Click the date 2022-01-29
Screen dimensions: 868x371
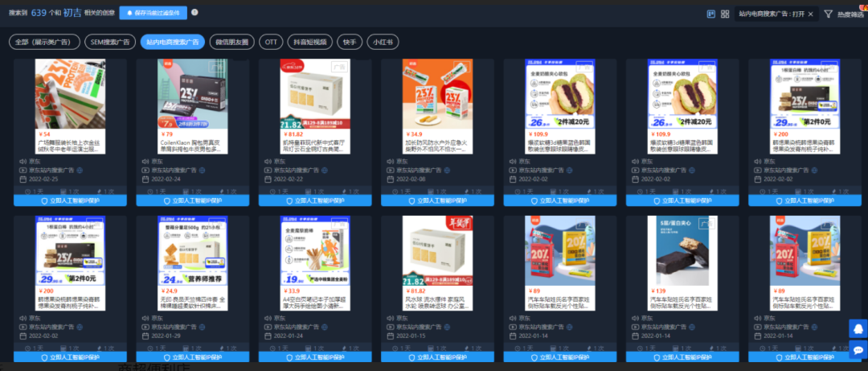166,336
